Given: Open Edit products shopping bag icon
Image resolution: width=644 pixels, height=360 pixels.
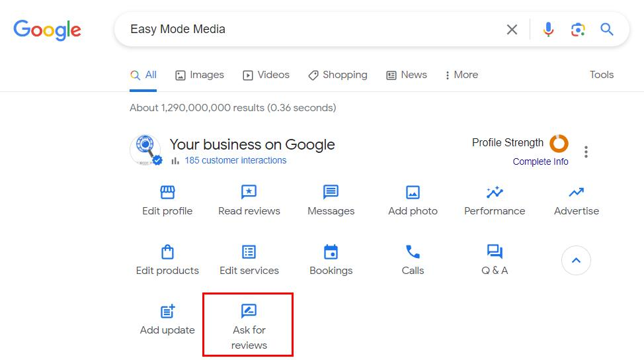Looking at the screenshot, I should pyautogui.click(x=167, y=251).
